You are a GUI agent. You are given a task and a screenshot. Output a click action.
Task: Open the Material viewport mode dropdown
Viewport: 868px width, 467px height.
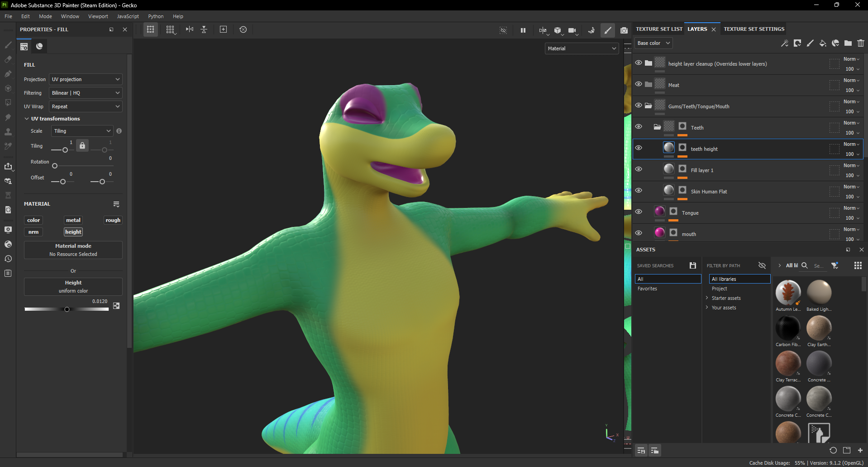tap(582, 48)
